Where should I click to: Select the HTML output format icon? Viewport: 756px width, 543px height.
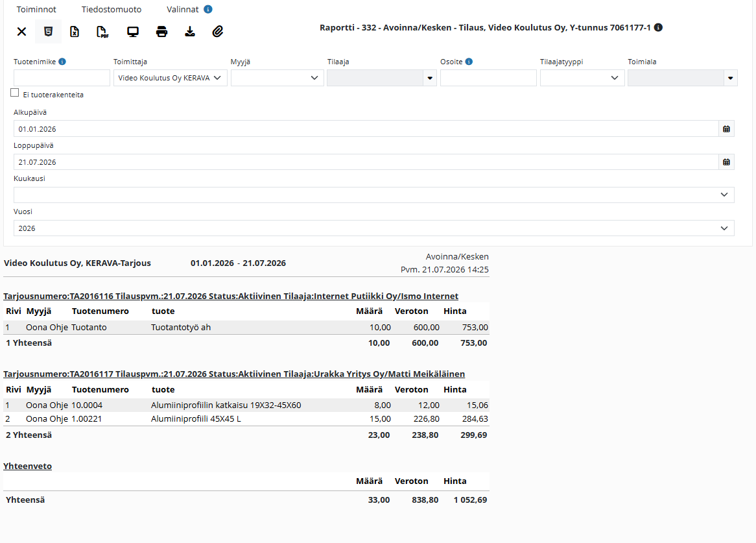(48, 32)
